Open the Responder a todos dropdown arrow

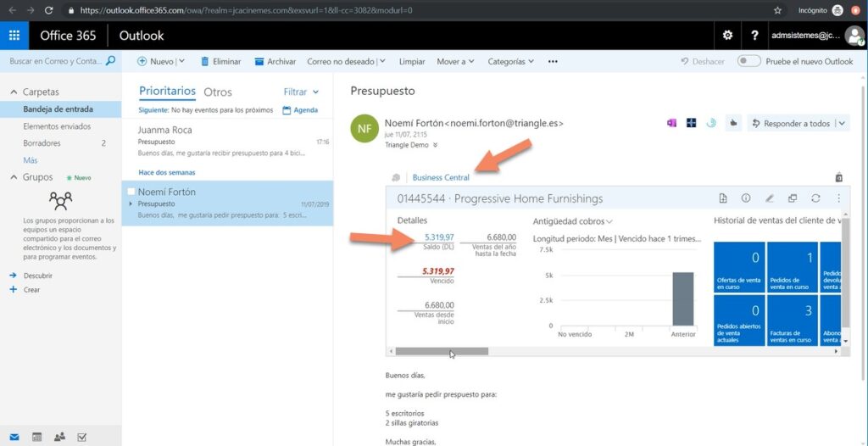coord(841,123)
